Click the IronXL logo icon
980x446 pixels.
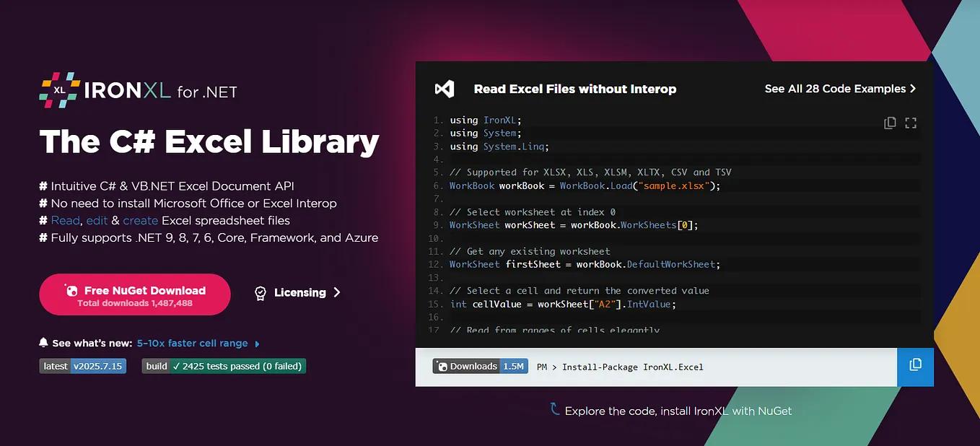[x=58, y=89]
